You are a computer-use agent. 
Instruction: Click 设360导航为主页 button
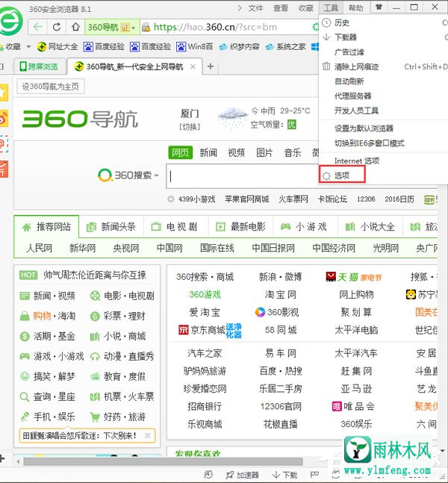click(x=50, y=87)
